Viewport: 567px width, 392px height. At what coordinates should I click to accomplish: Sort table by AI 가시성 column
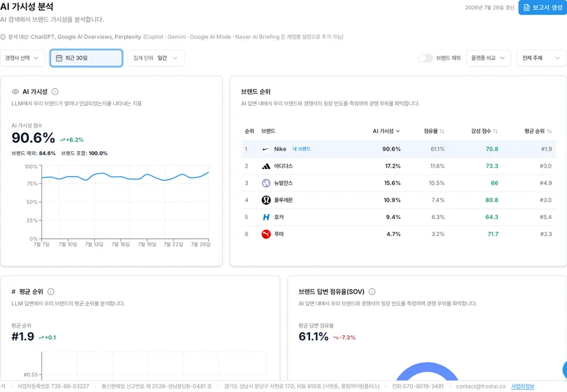click(x=386, y=131)
